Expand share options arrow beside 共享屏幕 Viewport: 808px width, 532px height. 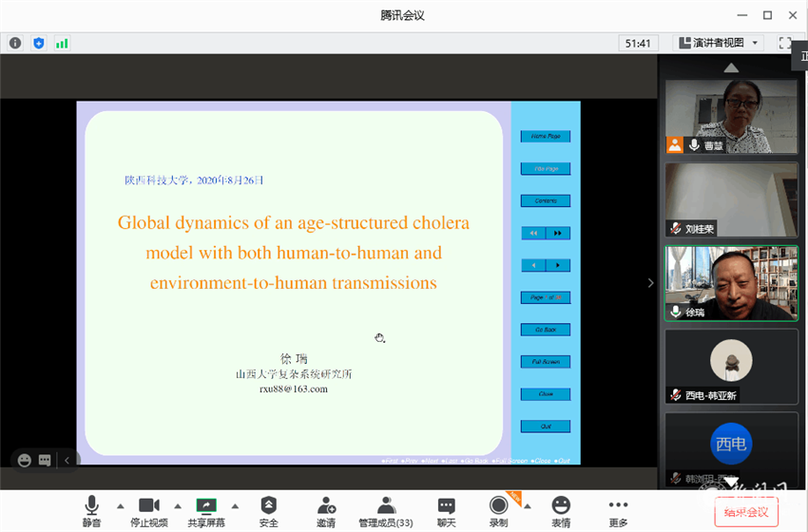235,505
